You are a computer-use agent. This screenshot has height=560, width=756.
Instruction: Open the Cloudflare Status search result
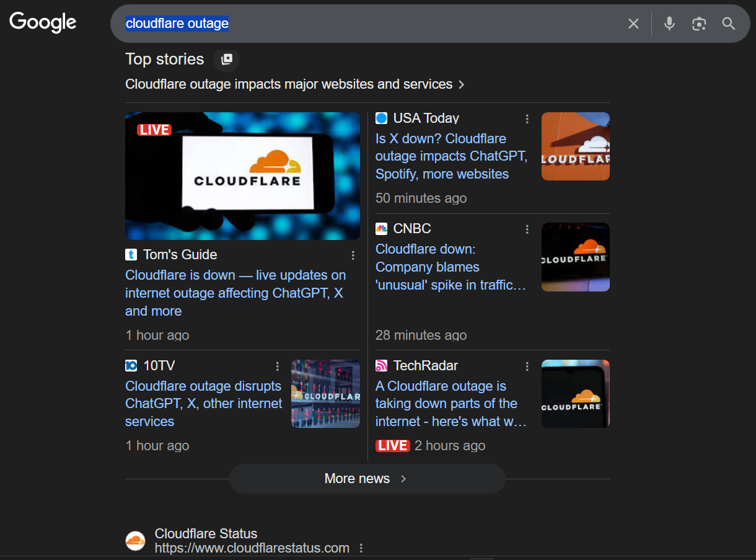pyautogui.click(x=206, y=533)
